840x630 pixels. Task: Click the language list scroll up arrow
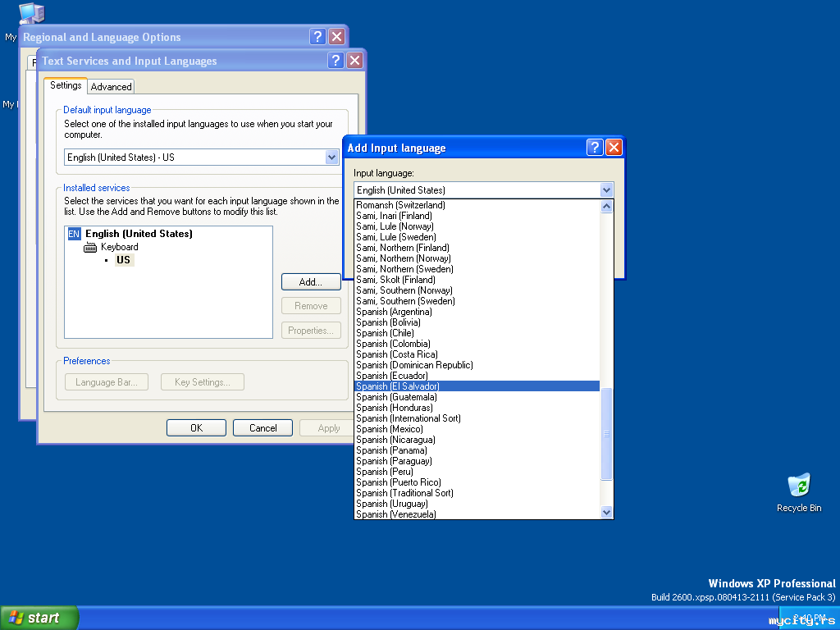pyautogui.click(x=606, y=206)
